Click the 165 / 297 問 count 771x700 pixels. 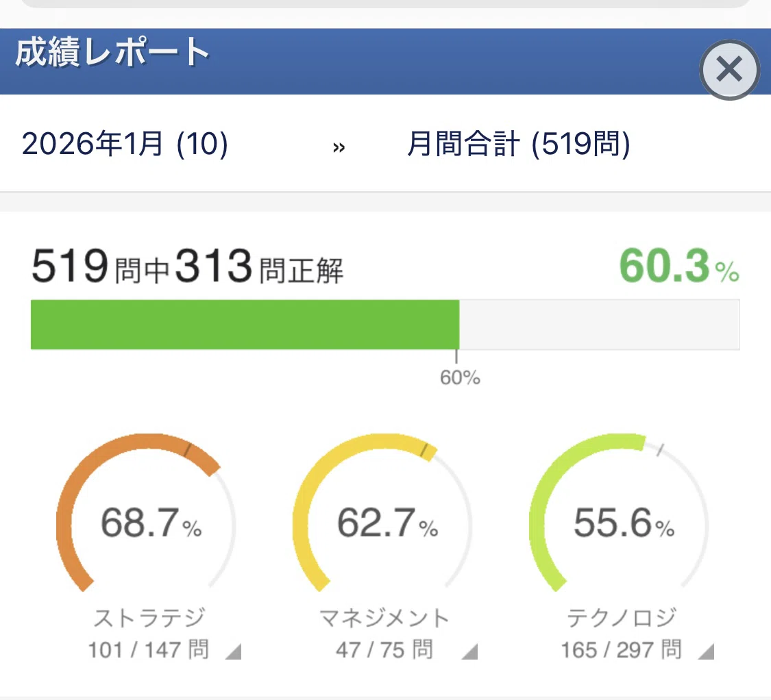click(x=622, y=650)
